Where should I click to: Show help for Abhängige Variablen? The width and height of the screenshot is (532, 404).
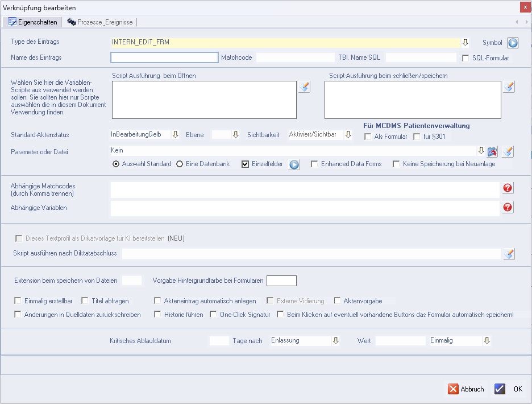[508, 208]
